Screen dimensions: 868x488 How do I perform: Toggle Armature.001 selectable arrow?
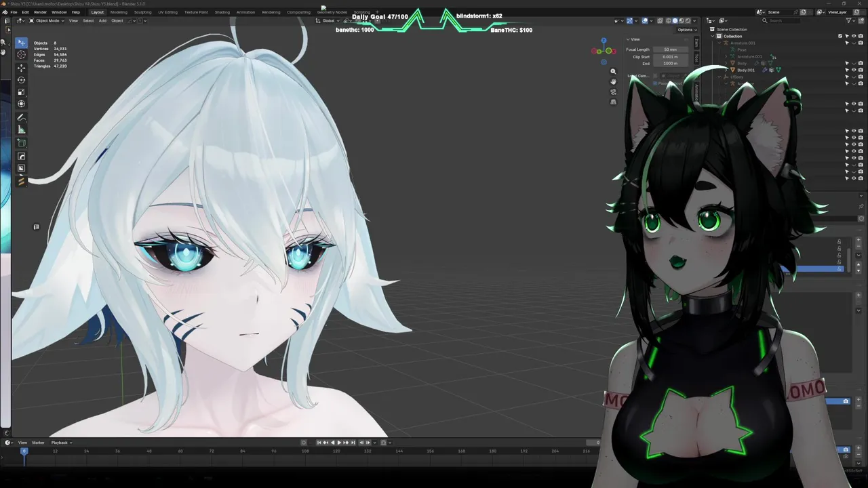847,43
